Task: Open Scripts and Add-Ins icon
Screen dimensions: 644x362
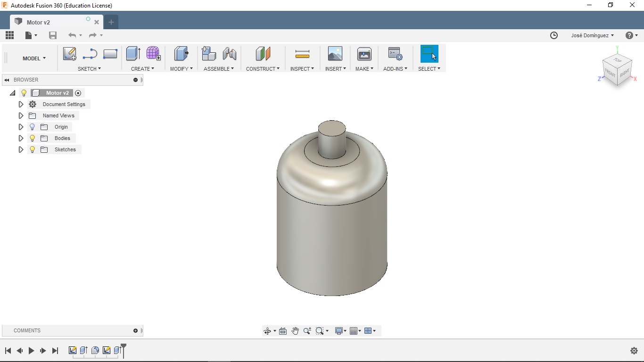Action: [x=395, y=54]
